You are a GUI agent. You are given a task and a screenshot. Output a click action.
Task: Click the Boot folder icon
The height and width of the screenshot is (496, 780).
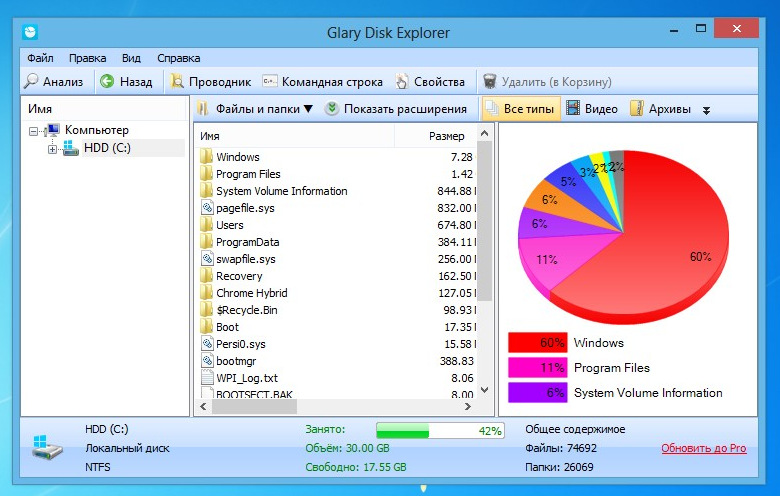tap(206, 327)
